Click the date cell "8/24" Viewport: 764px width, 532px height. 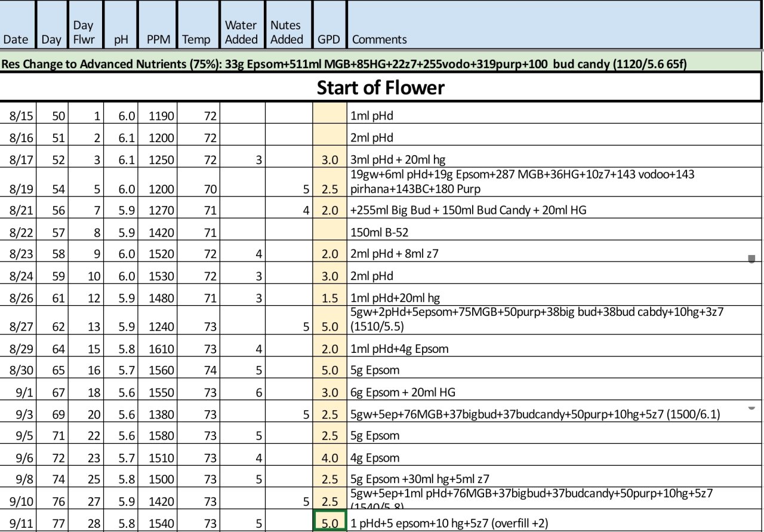tap(18, 276)
